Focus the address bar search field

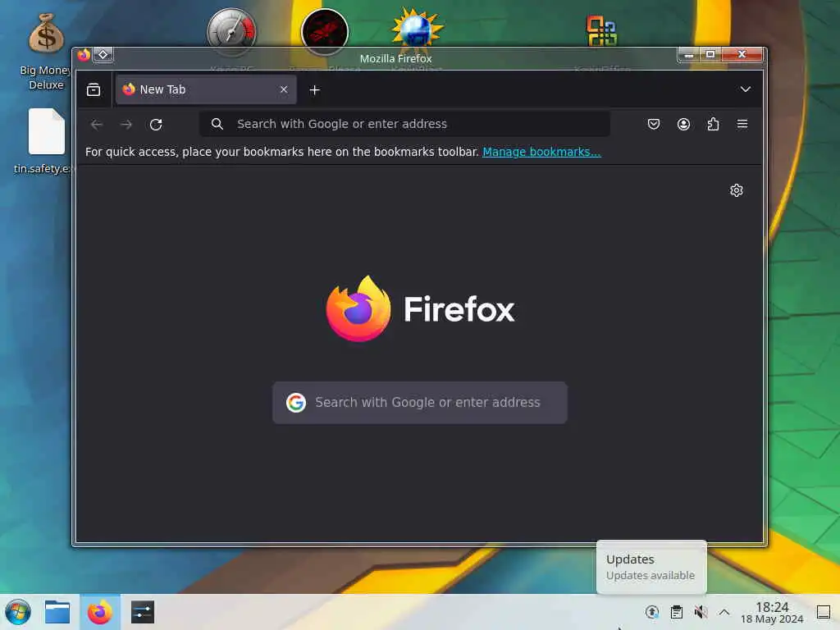tap(404, 124)
